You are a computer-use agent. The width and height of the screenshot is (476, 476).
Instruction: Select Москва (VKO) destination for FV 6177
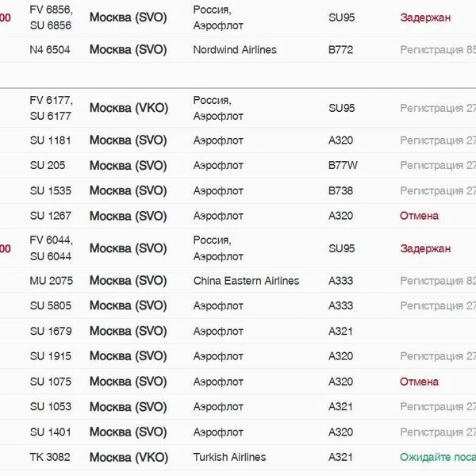coord(129,108)
